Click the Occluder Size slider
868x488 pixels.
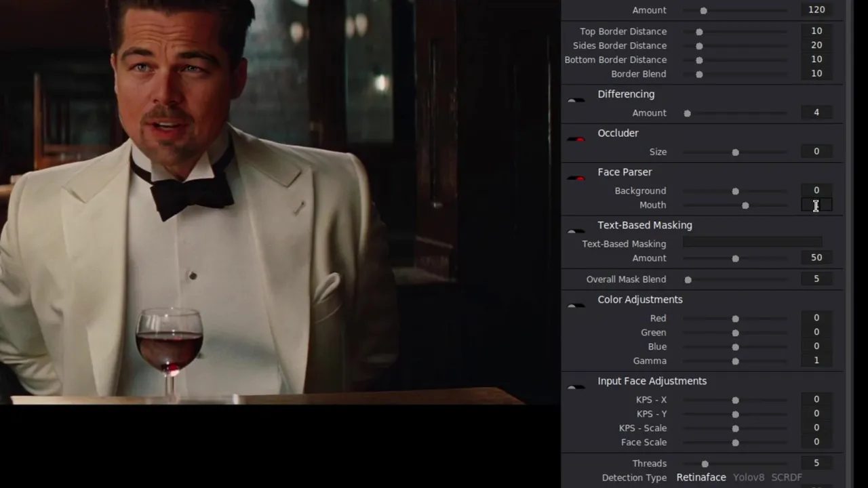click(x=735, y=152)
